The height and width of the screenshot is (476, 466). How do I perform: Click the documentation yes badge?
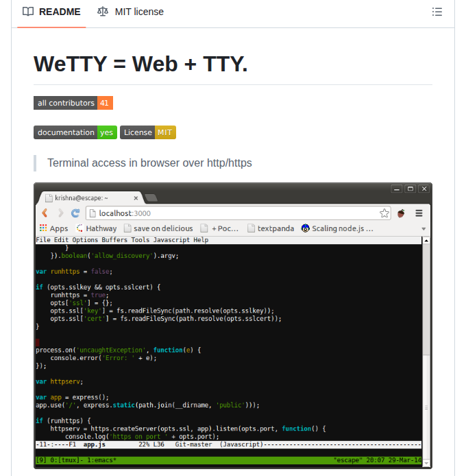[x=75, y=132]
